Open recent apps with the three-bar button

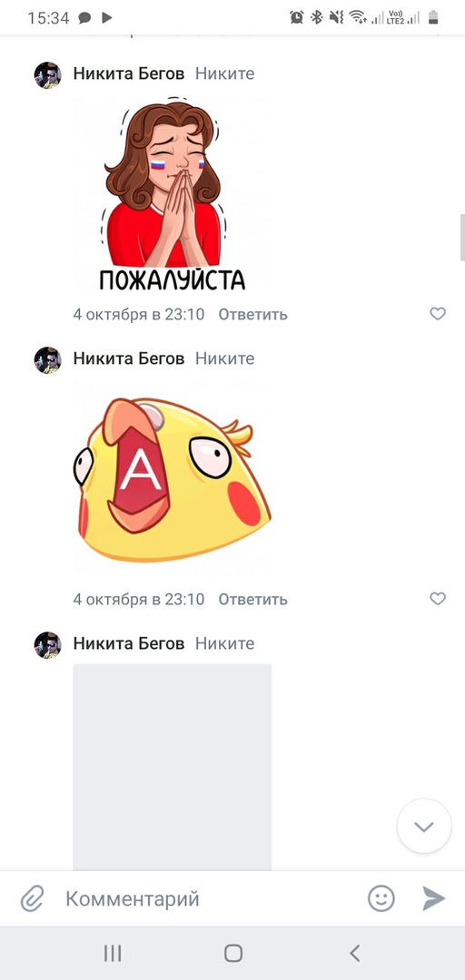(113, 953)
